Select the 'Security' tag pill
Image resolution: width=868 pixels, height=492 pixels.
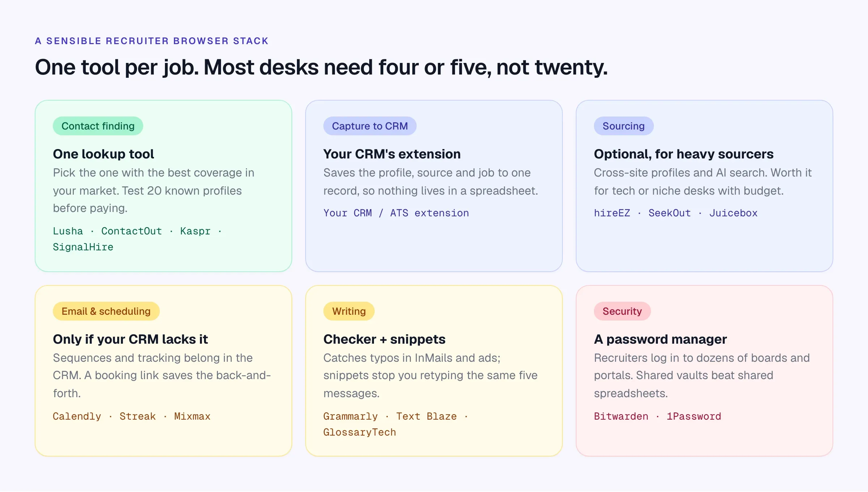coord(622,311)
